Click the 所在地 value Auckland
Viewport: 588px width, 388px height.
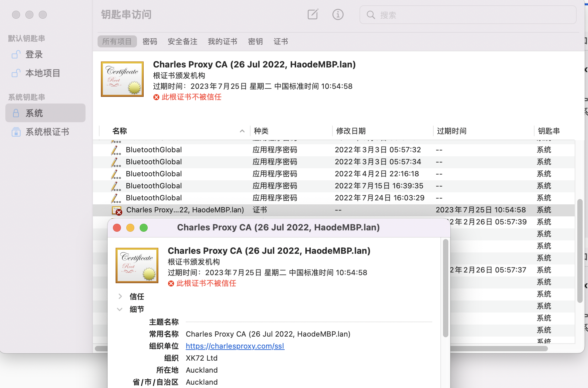click(x=201, y=370)
